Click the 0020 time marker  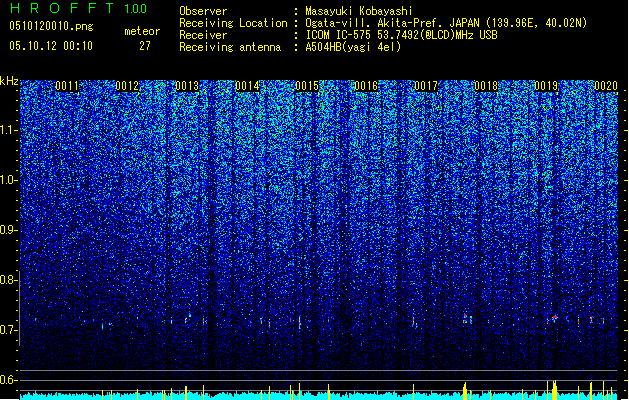(x=606, y=86)
